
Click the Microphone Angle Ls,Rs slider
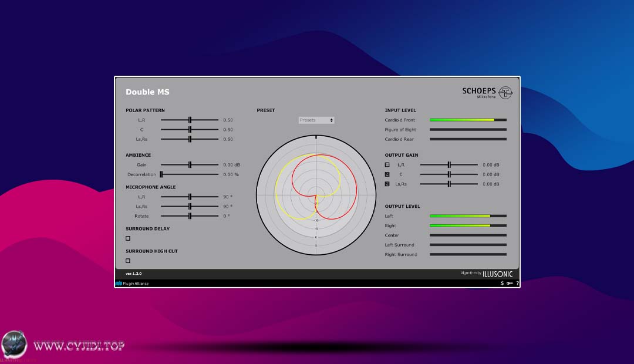190,206
